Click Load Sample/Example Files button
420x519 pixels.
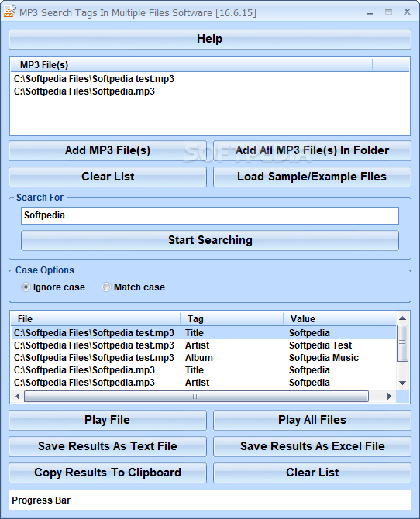312,177
